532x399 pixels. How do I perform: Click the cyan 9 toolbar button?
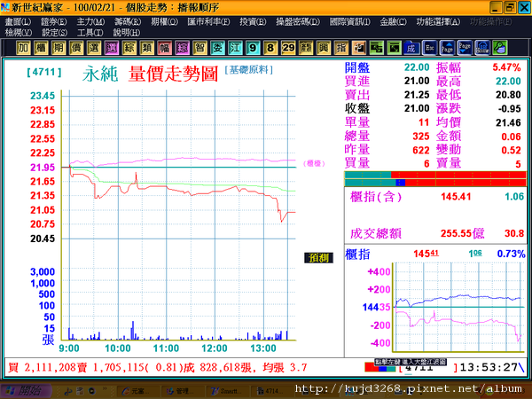click(x=253, y=48)
